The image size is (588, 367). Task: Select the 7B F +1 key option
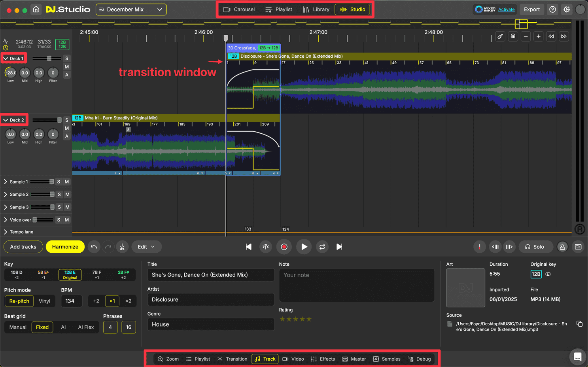[x=96, y=275]
